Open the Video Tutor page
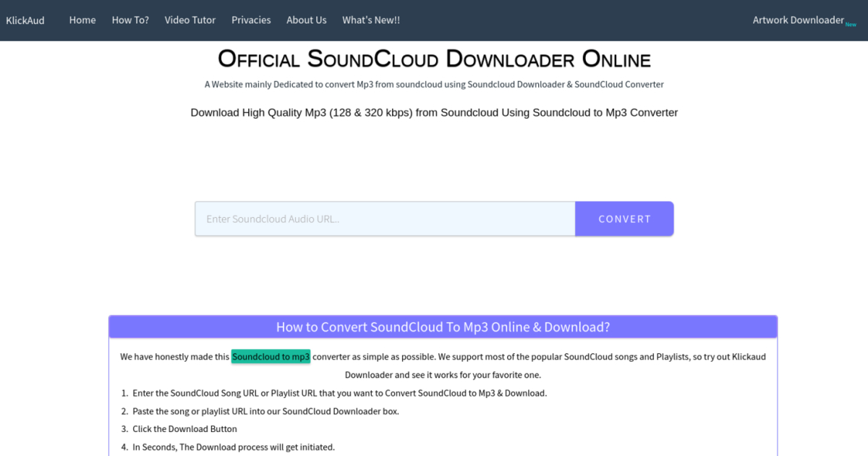Image resolution: width=868 pixels, height=456 pixels. pyautogui.click(x=190, y=20)
